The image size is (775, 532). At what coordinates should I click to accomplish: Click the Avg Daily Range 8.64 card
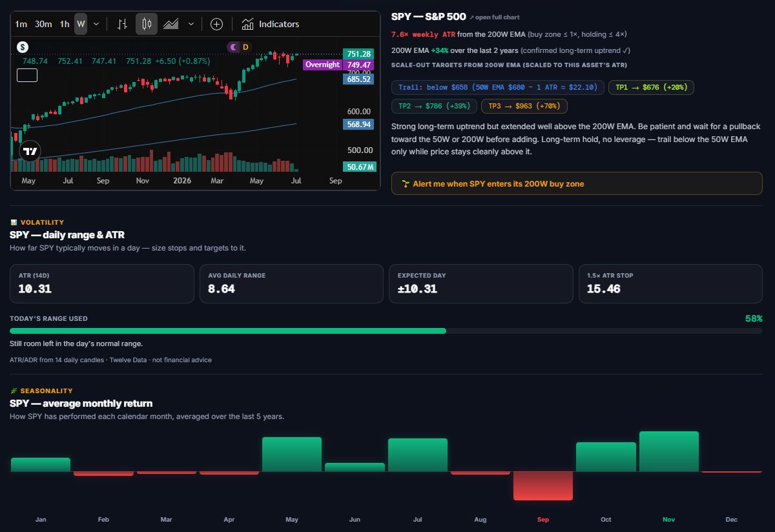coord(291,283)
